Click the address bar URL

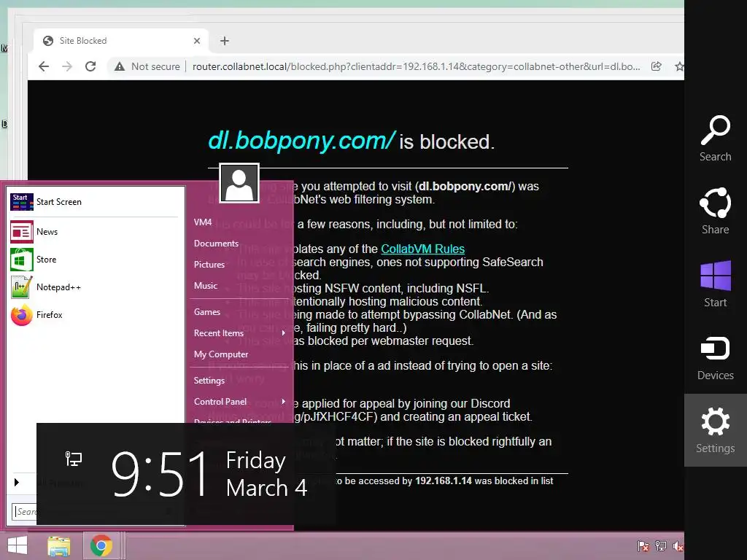416,66
